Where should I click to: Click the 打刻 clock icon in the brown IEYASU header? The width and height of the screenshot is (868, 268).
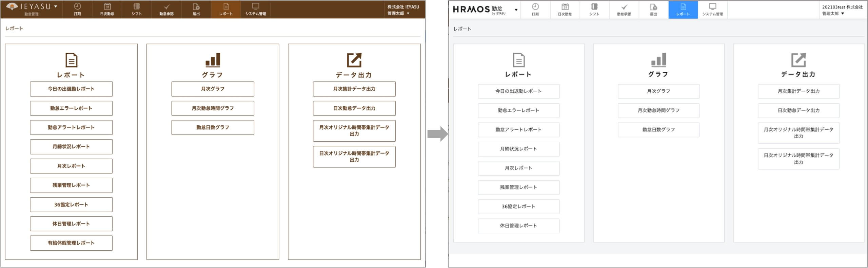[77, 6]
